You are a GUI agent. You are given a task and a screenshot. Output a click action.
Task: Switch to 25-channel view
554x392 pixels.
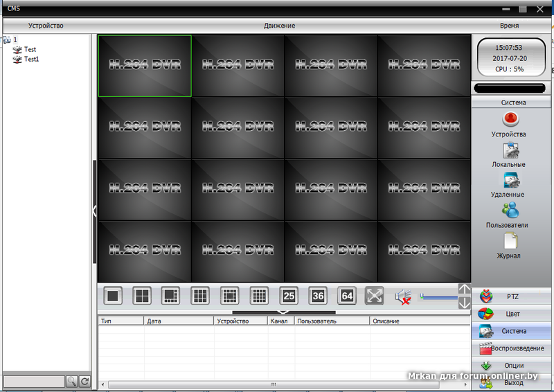click(289, 296)
